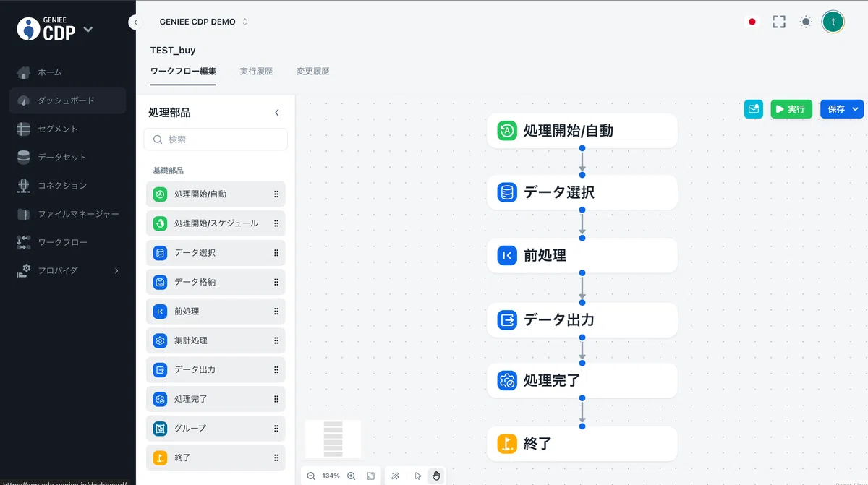This screenshot has width=868, height=485.
Task: Click the teal mail notification icon
Action: (x=754, y=109)
